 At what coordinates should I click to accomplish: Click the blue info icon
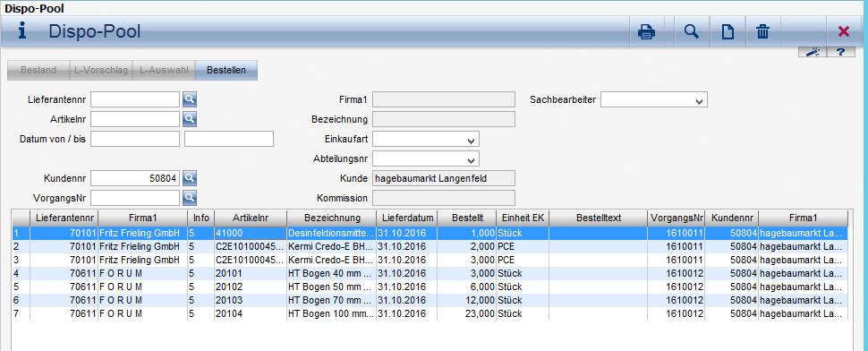[x=22, y=30]
